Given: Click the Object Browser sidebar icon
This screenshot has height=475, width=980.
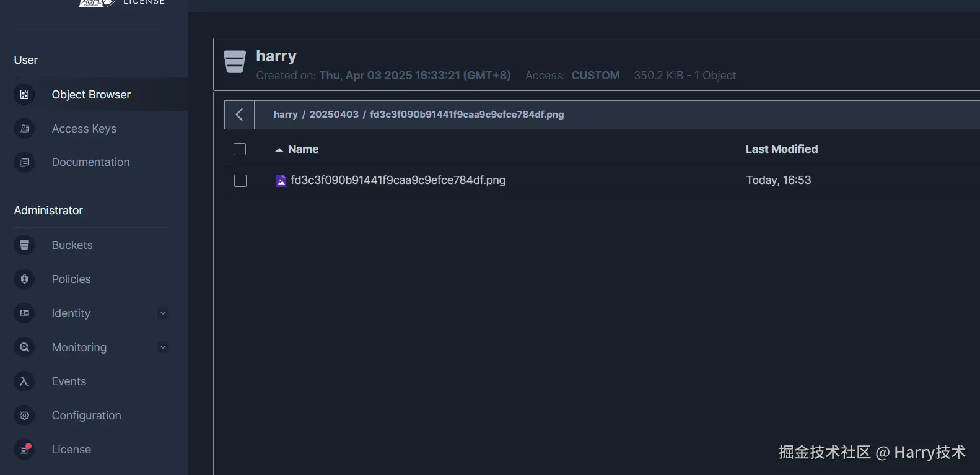Looking at the screenshot, I should (24, 95).
